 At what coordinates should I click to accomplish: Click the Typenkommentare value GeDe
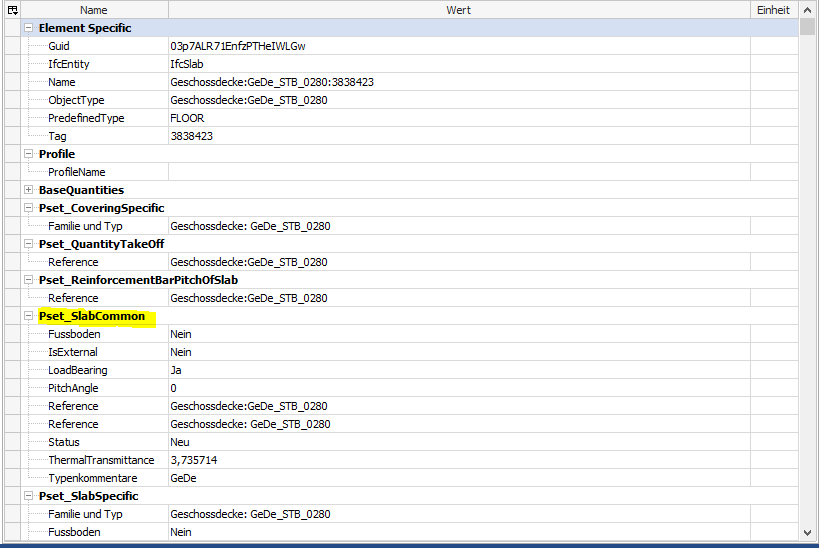(x=183, y=478)
